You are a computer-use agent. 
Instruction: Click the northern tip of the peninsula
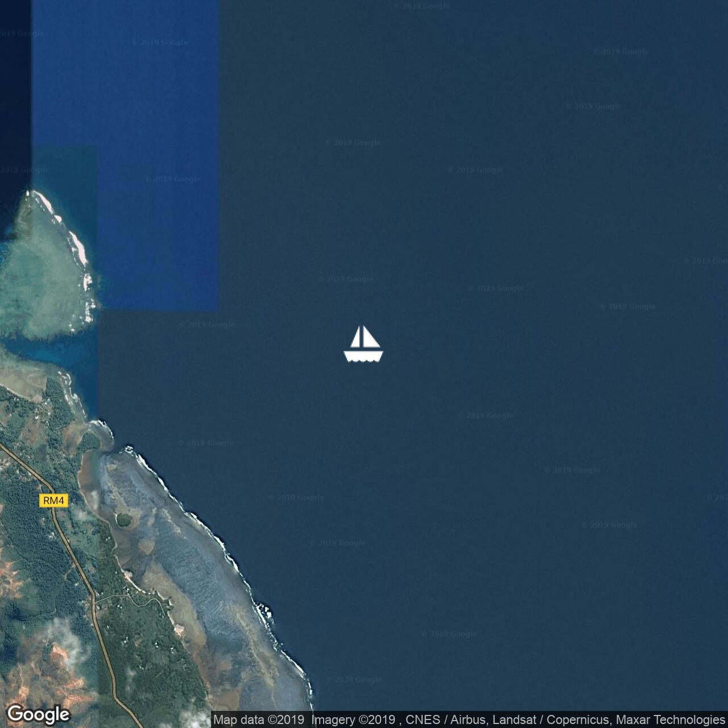coord(29,193)
